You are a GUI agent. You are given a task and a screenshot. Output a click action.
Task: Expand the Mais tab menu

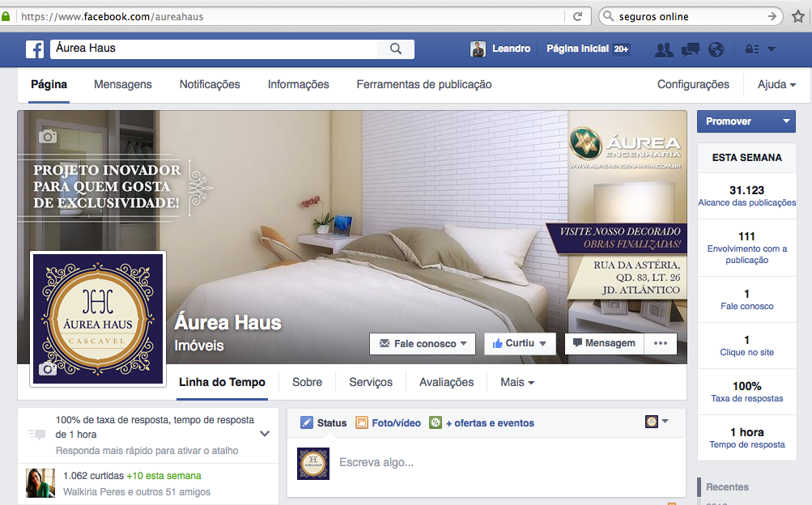pyautogui.click(x=517, y=382)
